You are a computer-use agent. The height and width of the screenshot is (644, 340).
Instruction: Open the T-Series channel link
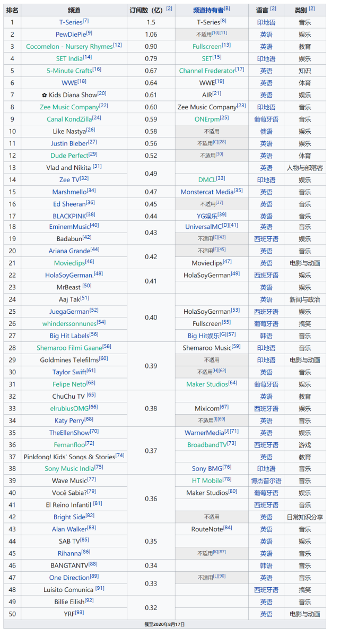coord(71,22)
